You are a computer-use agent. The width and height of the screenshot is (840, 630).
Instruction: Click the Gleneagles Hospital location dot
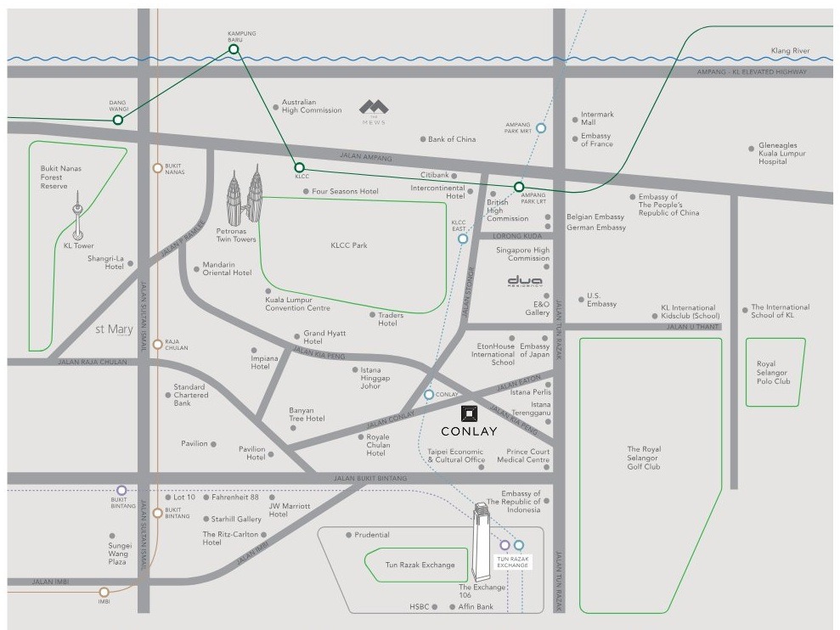click(751, 149)
